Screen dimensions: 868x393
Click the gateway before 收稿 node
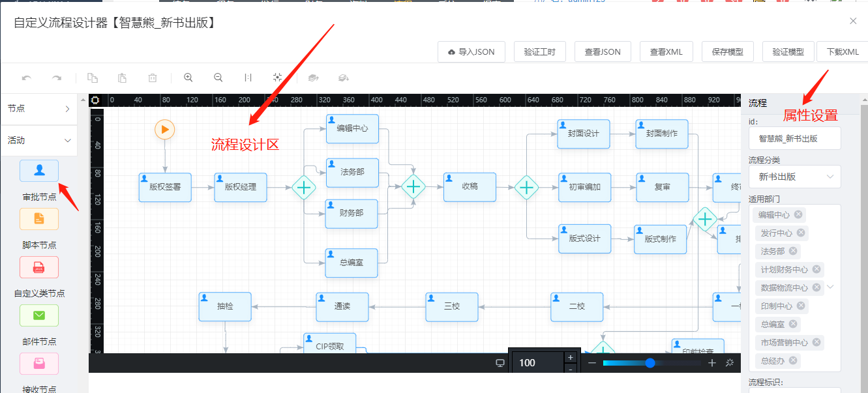[x=413, y=187]
